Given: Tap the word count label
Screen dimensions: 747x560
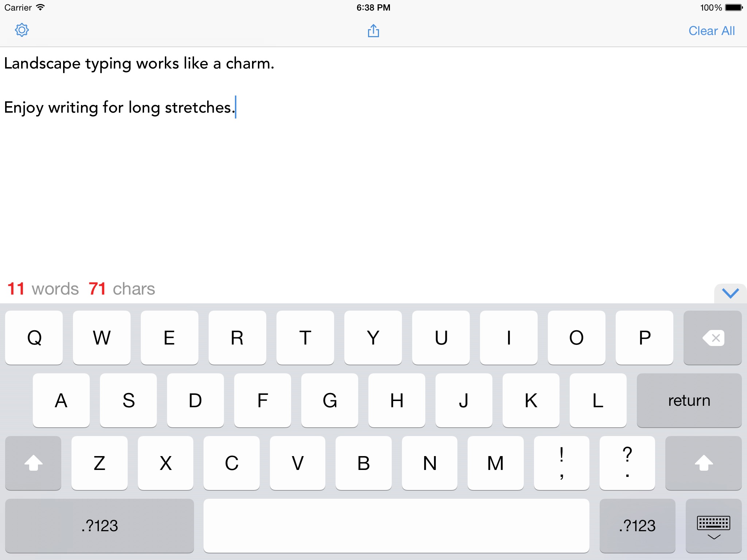Looking at the screenshot, I should [43, 289].
